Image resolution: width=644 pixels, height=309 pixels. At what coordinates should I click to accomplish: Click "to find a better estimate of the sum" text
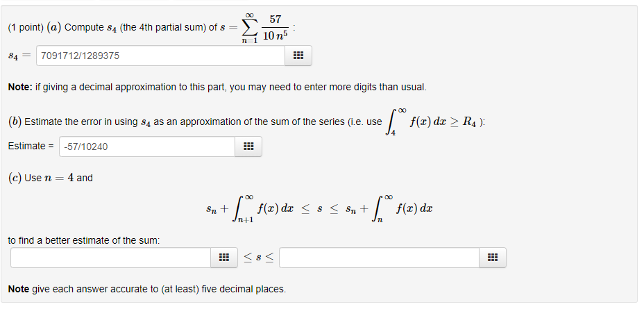84,240
